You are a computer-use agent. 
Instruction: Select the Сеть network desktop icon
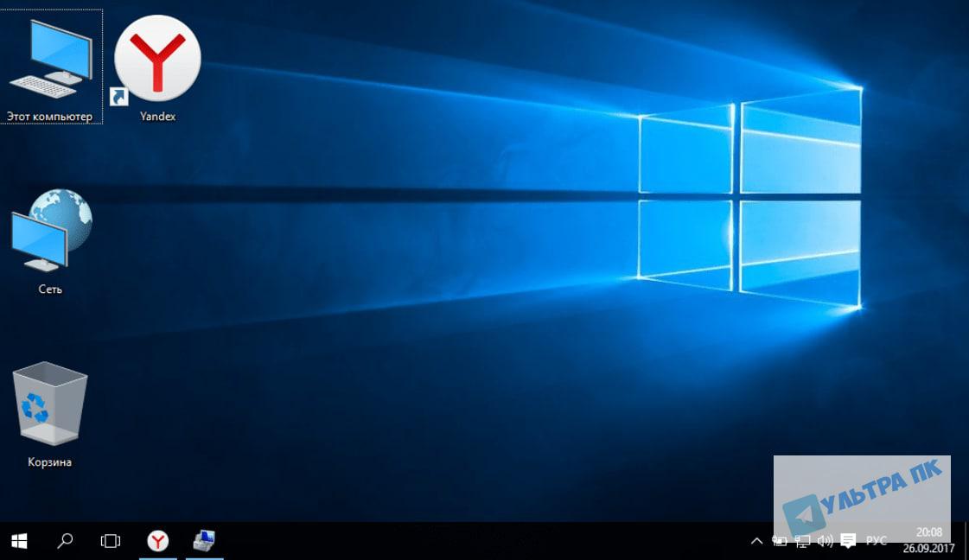[51, 241]
